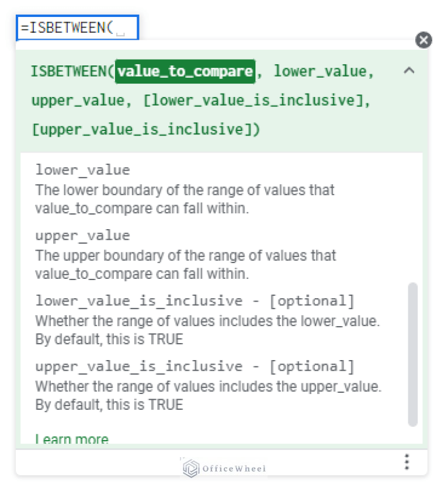Click the ISBETWEEN function name in syntax header
Image resolution: width=448 pixels, height=491 pixels.
tap(69, 71)
